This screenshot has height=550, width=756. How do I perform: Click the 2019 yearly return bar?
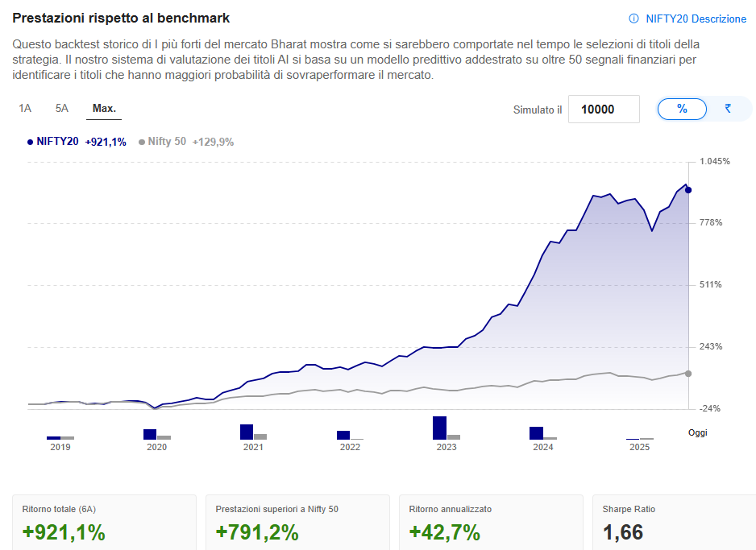point(53,438)
